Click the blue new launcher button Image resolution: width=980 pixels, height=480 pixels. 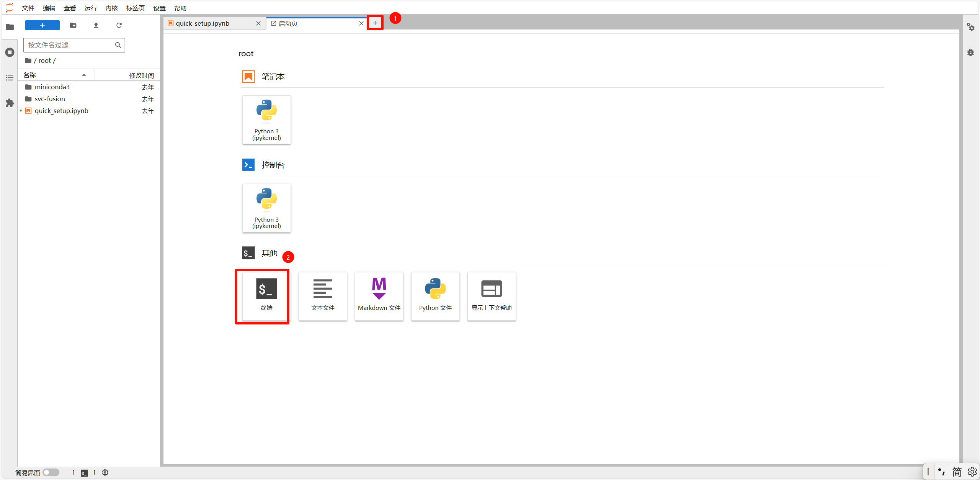(x=42, y=25)
